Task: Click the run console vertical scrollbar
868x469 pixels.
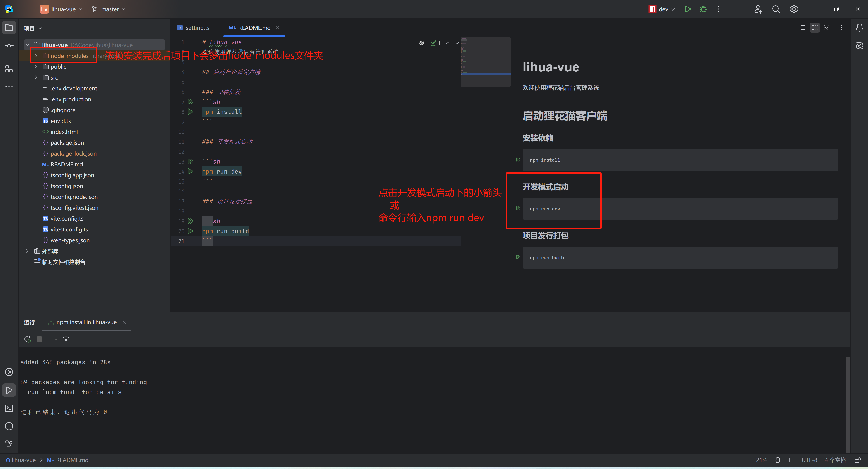Action: (847, 404)
